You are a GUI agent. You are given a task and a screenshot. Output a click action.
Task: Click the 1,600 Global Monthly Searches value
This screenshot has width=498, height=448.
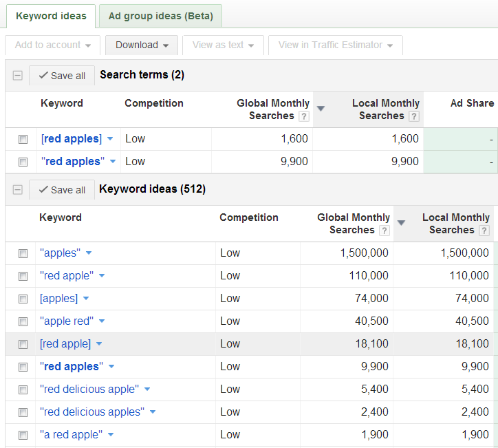(294, 138)
